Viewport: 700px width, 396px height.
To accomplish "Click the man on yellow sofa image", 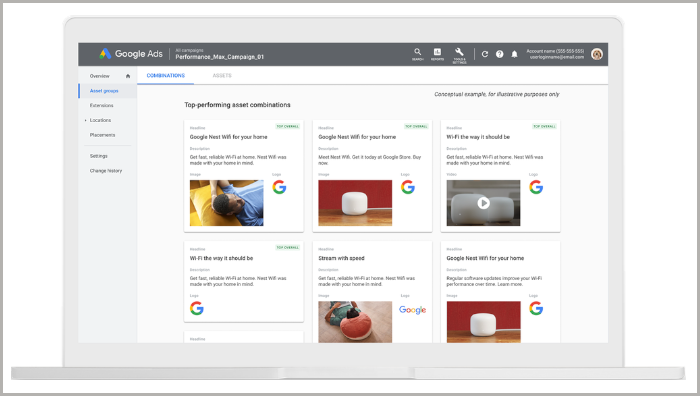I will click(226, 203).
